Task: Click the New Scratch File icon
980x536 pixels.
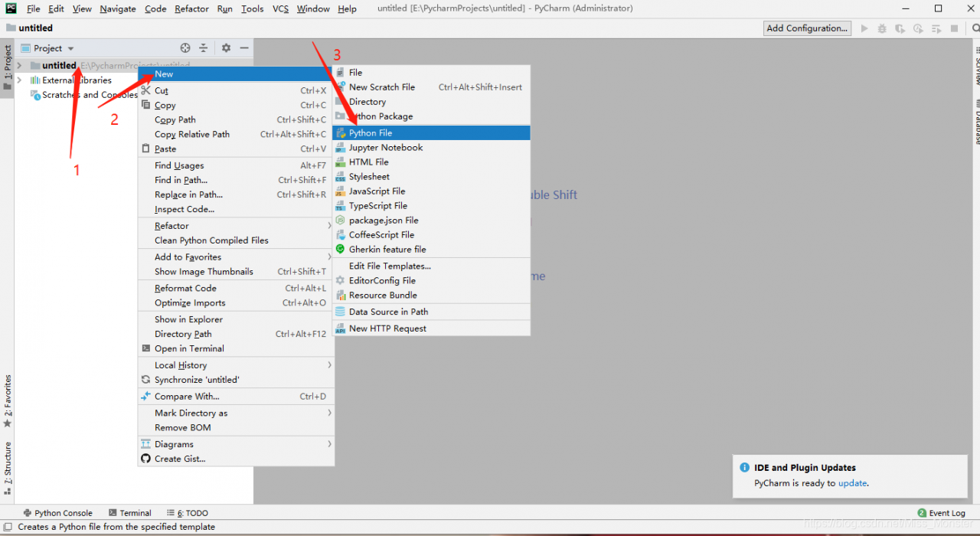Action: [x=341, y=87]
